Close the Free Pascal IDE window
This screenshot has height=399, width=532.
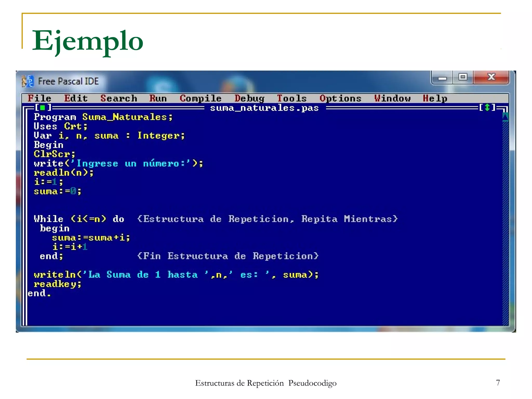coord(491,77)
